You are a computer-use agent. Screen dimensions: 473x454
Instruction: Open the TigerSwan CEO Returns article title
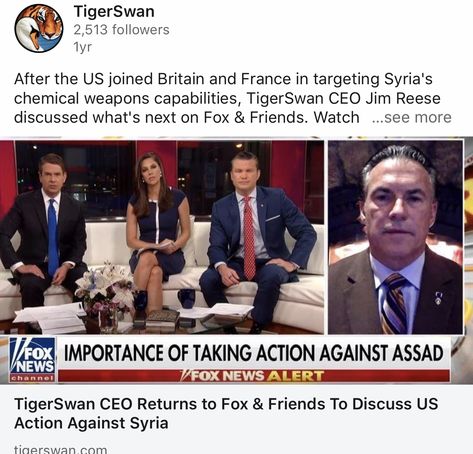(x=226, y=413)
